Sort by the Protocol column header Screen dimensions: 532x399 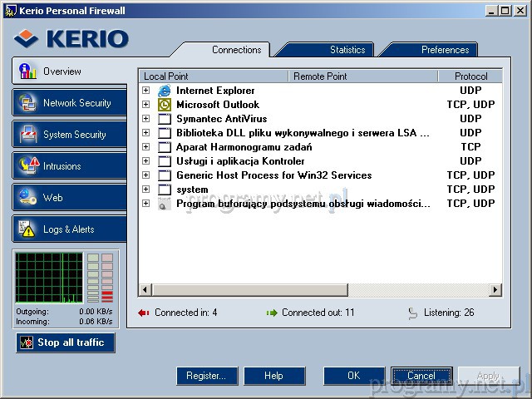click(x=470, y=76)
